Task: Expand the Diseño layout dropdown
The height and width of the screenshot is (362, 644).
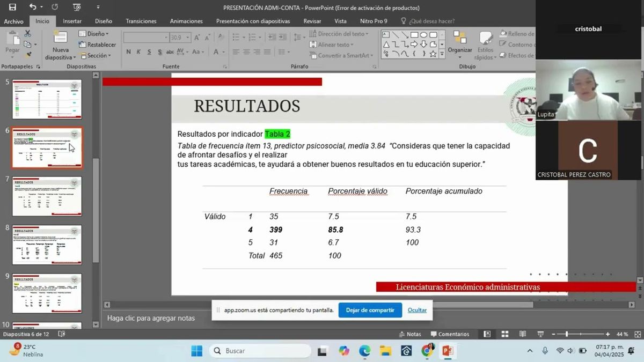Action: 94,34
